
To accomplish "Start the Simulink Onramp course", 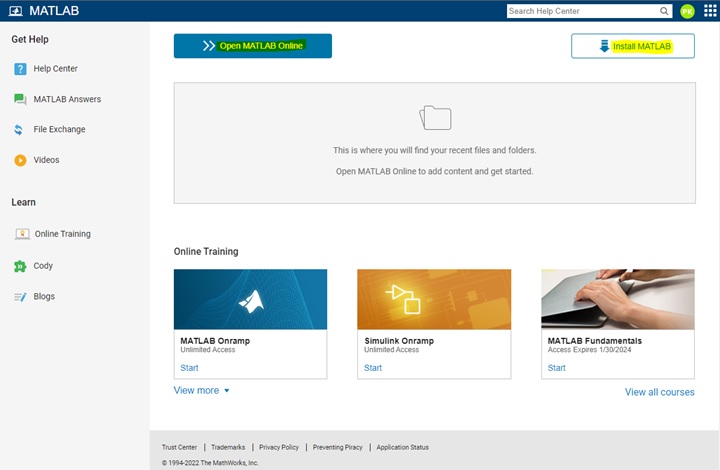I will tap(373, 368).
